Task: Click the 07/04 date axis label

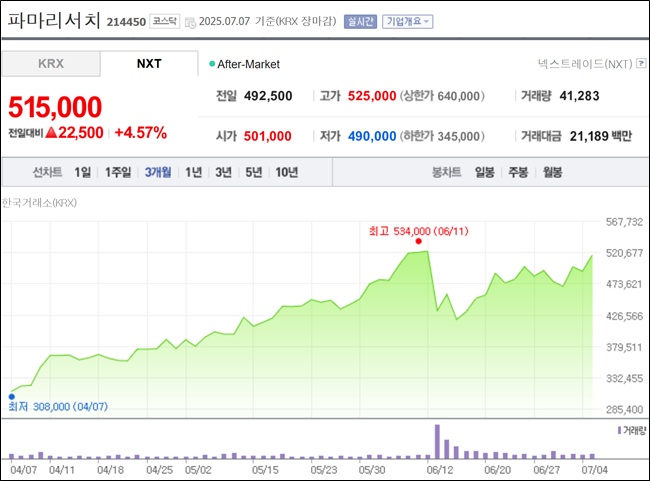Action: tap(594, 470)
